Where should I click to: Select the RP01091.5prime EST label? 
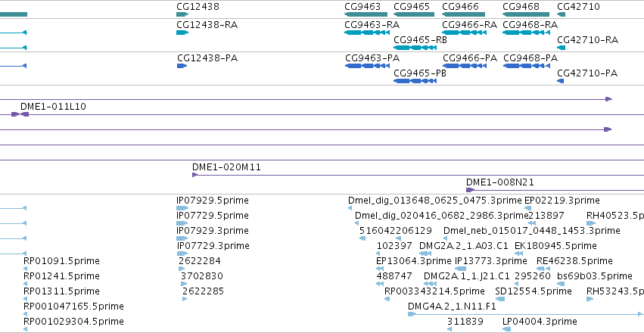(61, 261)
